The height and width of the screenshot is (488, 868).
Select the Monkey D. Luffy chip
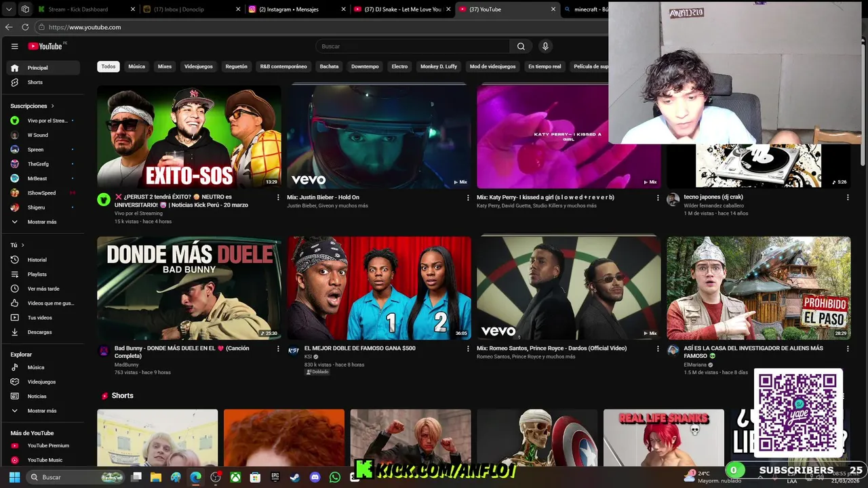coord(439,66)
